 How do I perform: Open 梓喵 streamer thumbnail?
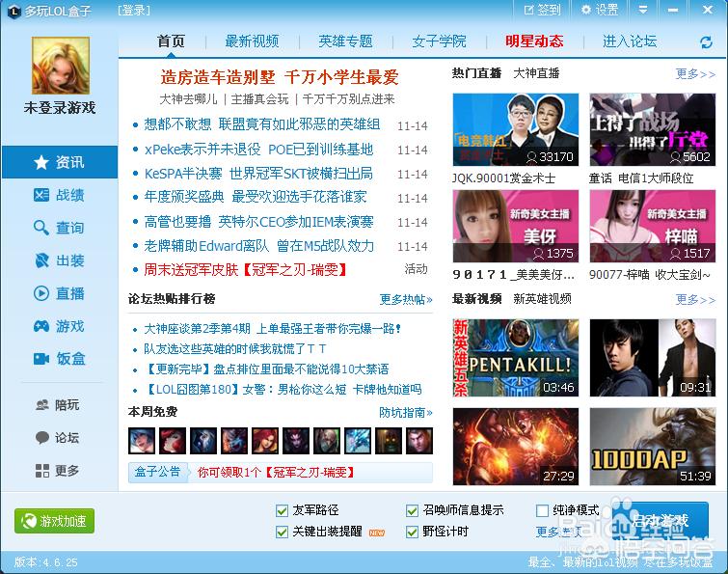653,226
